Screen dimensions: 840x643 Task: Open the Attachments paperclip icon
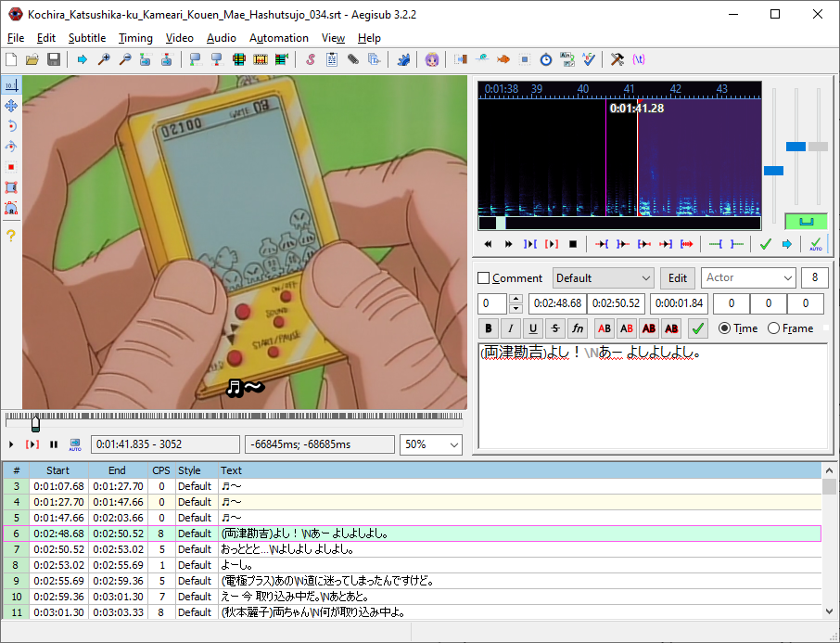click(x=353, y=59)
